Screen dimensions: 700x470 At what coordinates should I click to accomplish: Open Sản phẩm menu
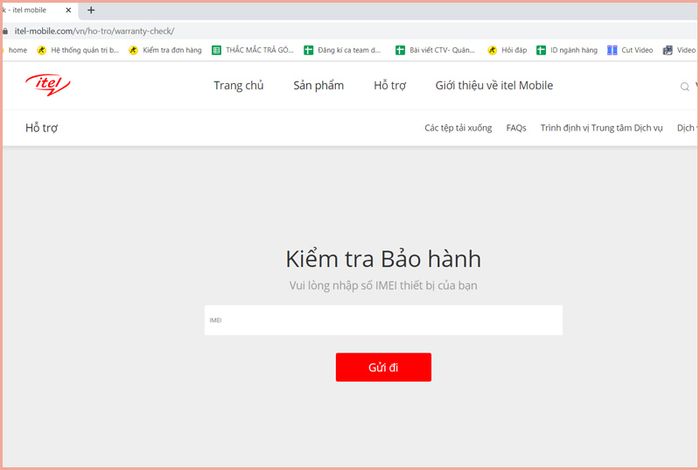[318, 85]
